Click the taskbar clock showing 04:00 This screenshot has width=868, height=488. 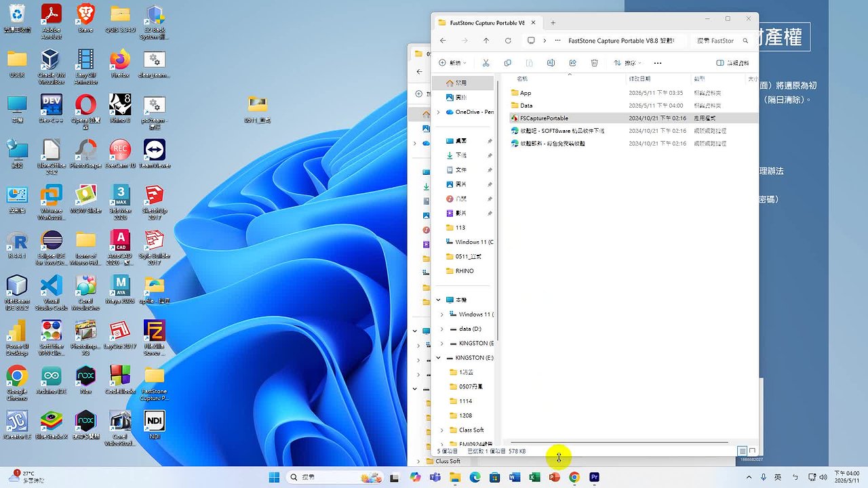(846, 477)
